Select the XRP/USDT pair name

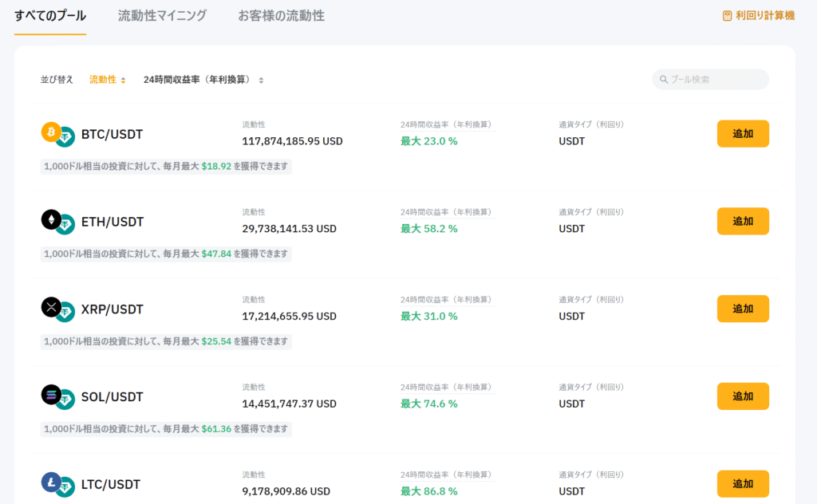click(x=112, y=309)
